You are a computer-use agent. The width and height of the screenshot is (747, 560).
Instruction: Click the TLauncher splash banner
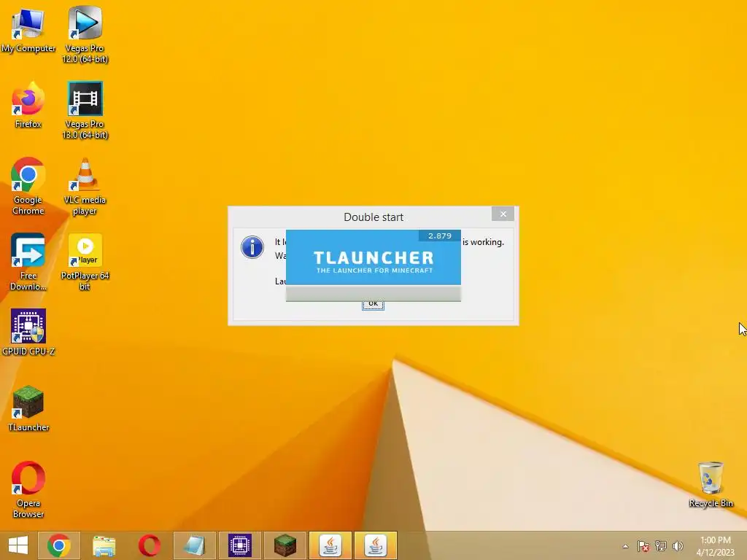point(373,257)
